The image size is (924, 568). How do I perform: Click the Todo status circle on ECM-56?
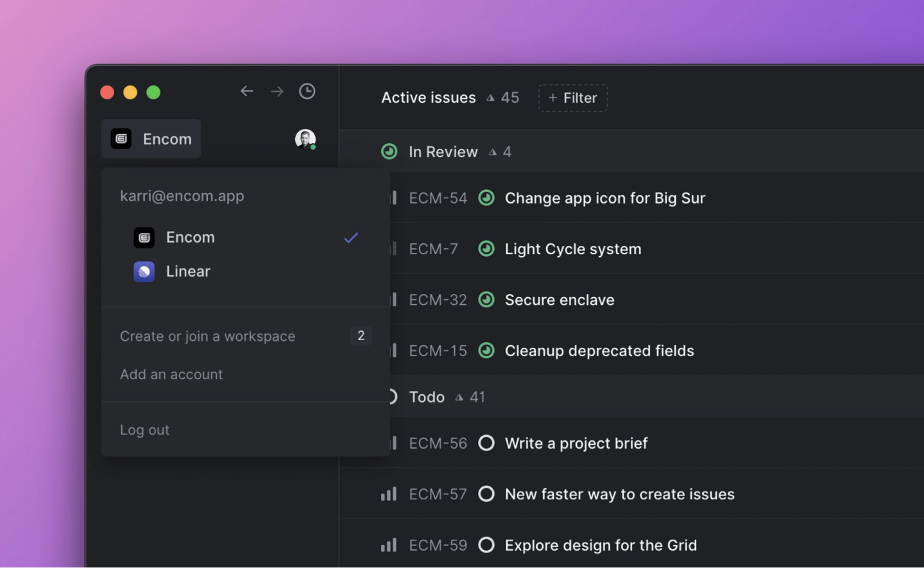pyautogui.click(x=486, y=443)
